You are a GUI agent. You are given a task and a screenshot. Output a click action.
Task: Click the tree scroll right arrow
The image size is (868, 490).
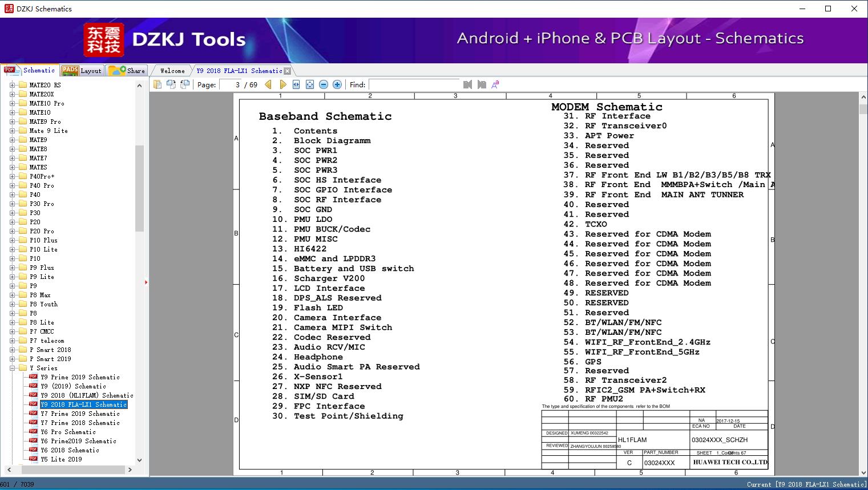pyautogui.click(x=130, y=469)
